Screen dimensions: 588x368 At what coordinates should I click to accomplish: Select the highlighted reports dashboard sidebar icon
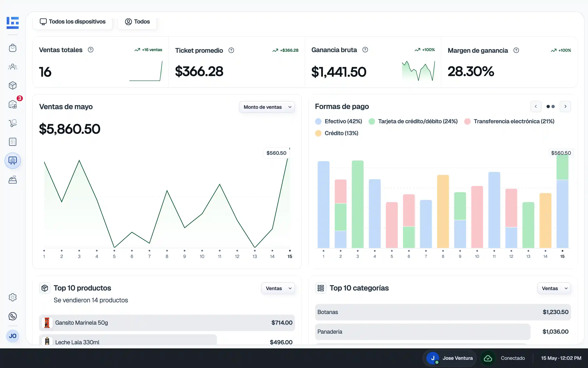pos(13,161)
